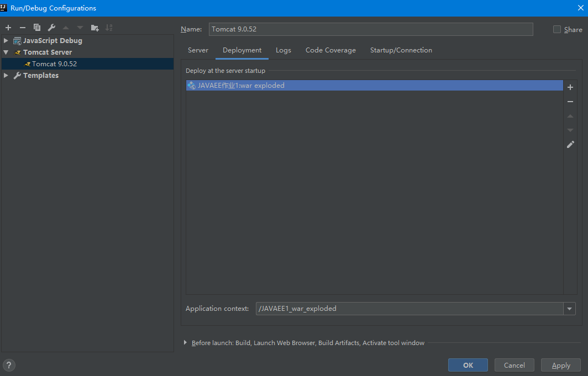Select Tomcat 9.0.52 in configuration tree

tap(88, 63)
